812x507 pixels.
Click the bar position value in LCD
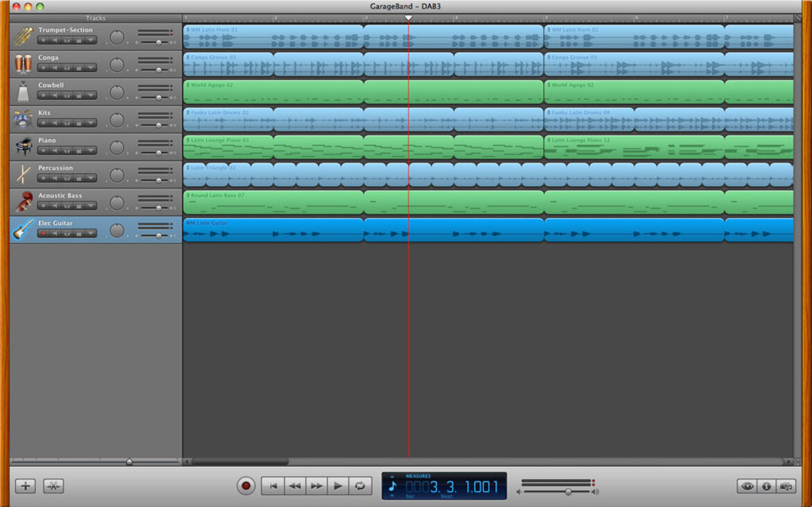(423, 487)
